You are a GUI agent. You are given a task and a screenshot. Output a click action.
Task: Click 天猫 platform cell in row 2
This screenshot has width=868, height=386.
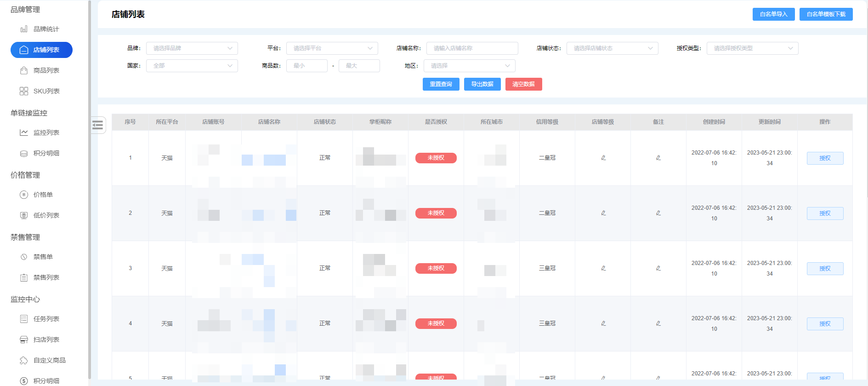coord(167,213)
